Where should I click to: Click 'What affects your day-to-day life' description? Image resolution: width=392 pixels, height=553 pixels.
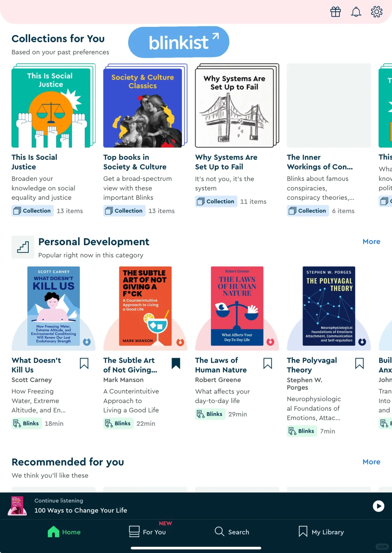click(x=222, y=396)
